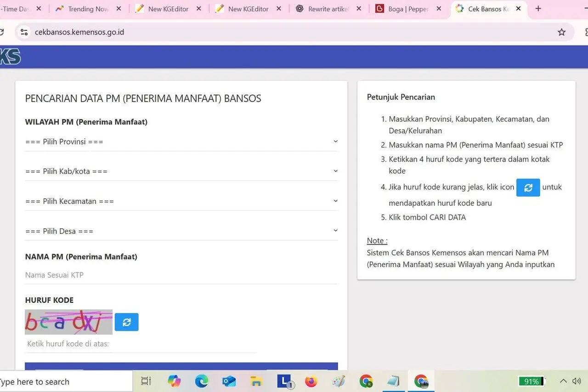Open site permissions icon beside the URL

(24, 32)
